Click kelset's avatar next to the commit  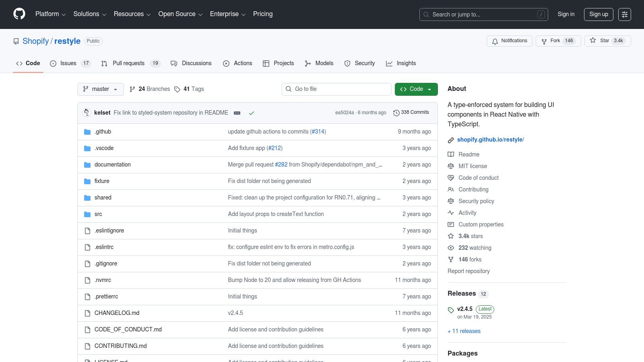click(x=87, y=113)
